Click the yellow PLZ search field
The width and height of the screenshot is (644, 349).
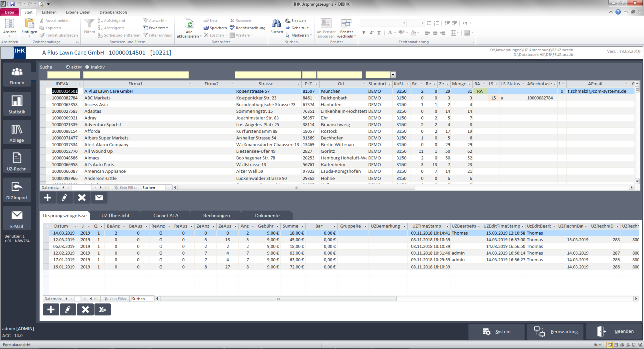pos(309,75)
